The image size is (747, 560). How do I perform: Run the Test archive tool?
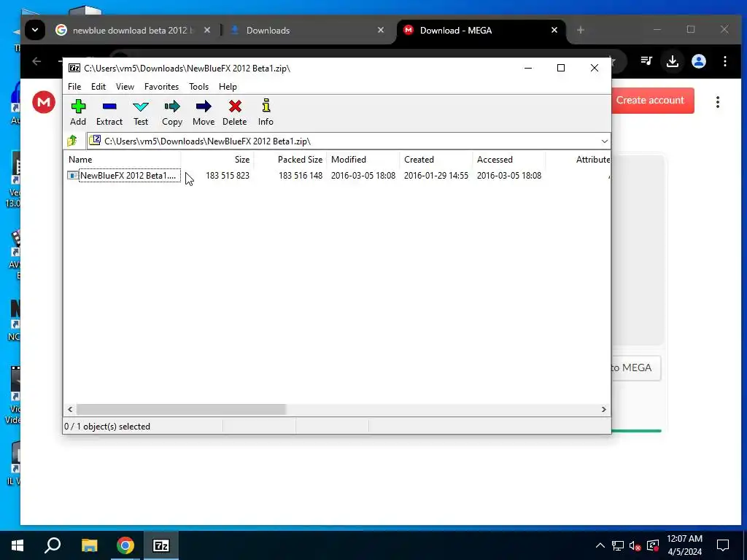coord(141,112)
